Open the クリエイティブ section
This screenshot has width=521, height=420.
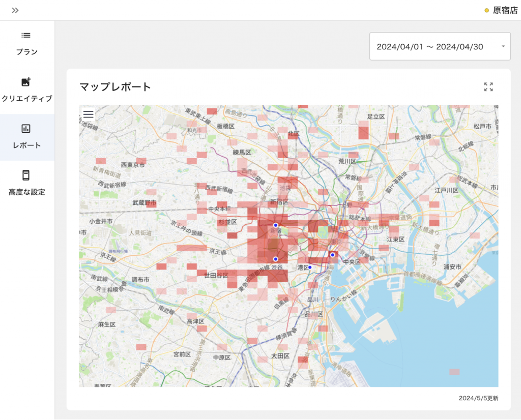tap(27, 91)
